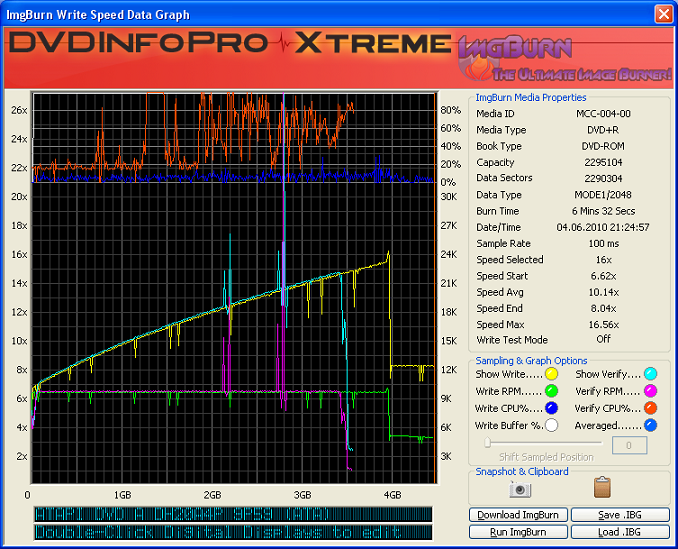The width and height of the screenshot is (678, 549).
Task: Click the 80% label on the CPU axis
Action: tap(451, 110)
